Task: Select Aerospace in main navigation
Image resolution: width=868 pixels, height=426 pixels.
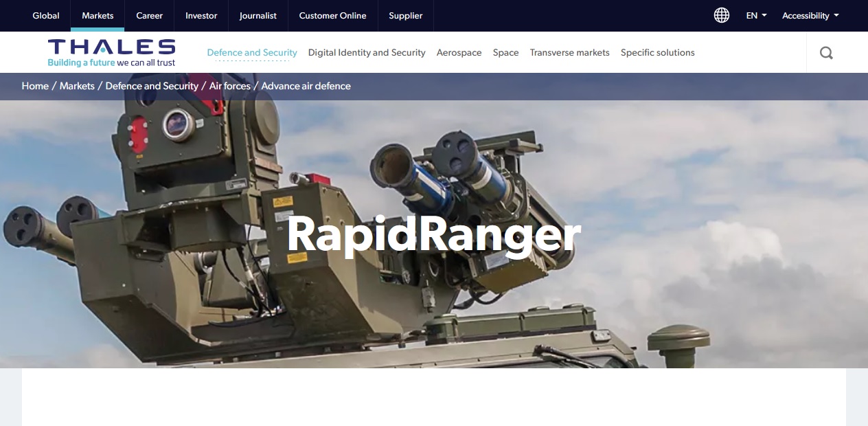Action: tap(459, 52)
